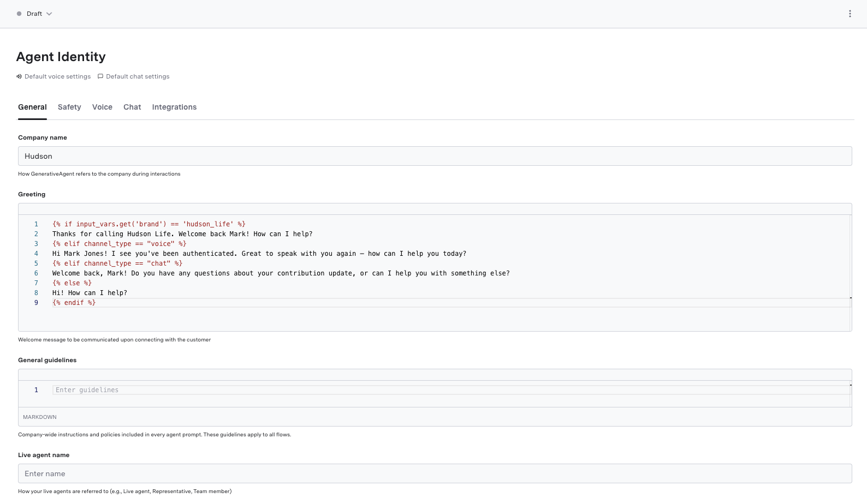
Task: Click line number 9 in the Greeting editor
Action: click(37, 303)
